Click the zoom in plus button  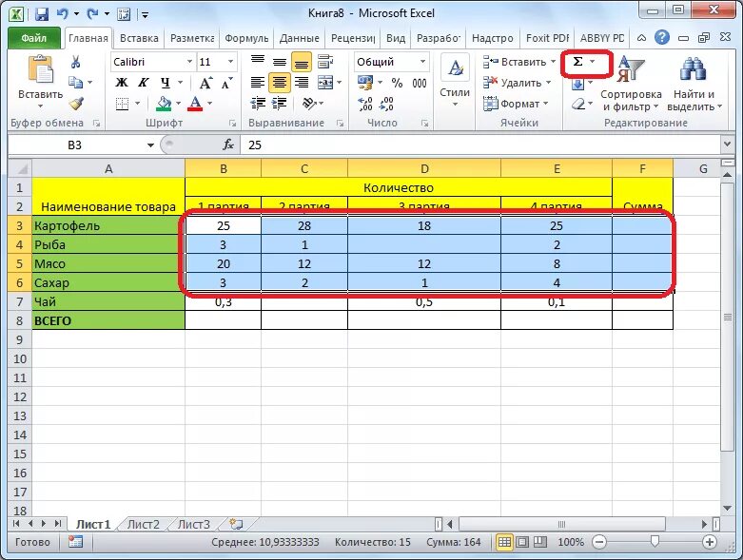point(710,542)
